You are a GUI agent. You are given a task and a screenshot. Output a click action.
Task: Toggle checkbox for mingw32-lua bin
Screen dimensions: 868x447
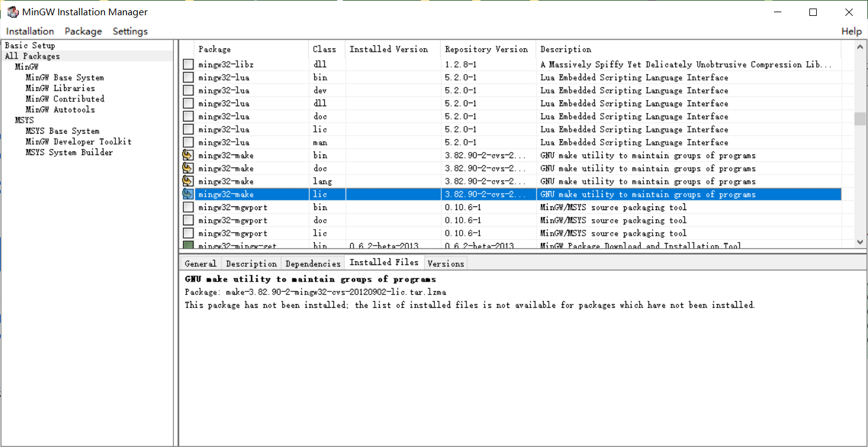188,78
